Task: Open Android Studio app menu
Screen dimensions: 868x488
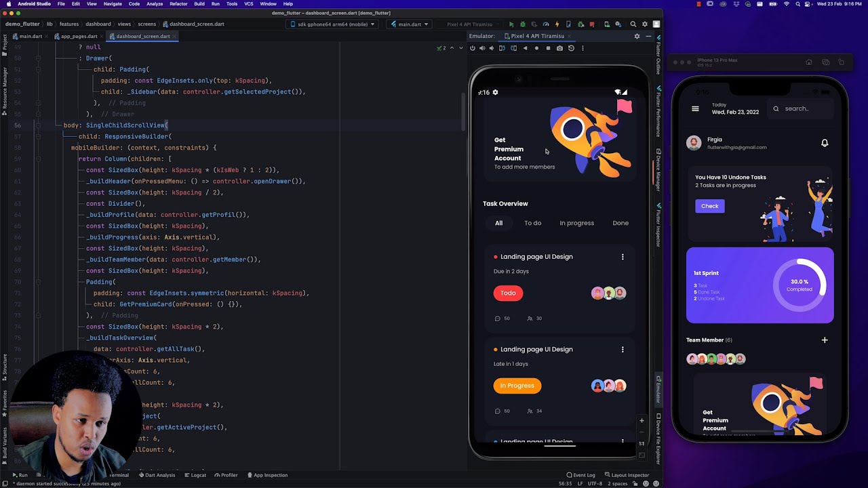Action: tap(33, 4)
